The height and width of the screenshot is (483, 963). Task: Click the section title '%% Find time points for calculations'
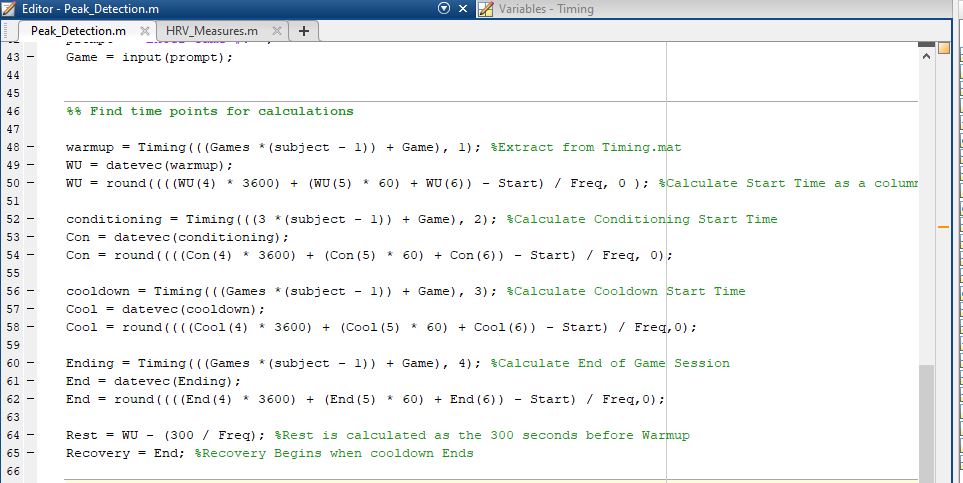[210, 111]
